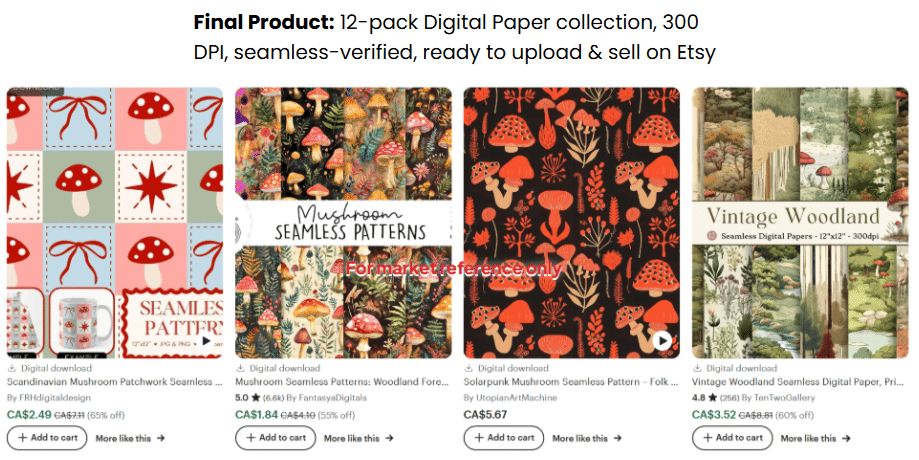Click More like this under Scandinavian Mushroom listing
919x460 pixels.
coord(130,438)
